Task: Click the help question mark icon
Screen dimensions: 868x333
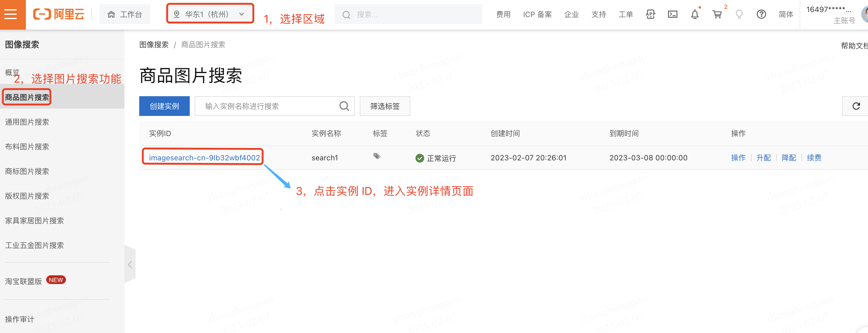Action: point(761,14)
